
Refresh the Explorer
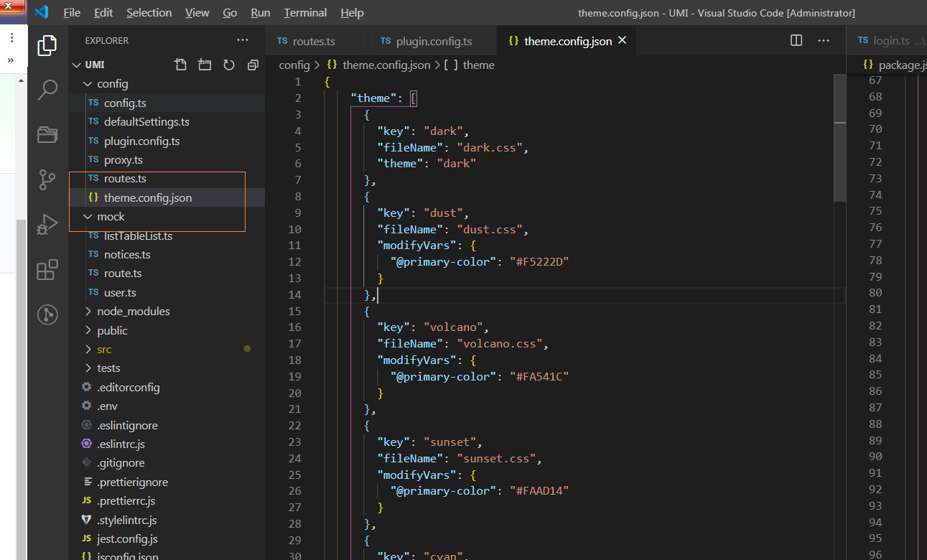click(x=229, y=64)
